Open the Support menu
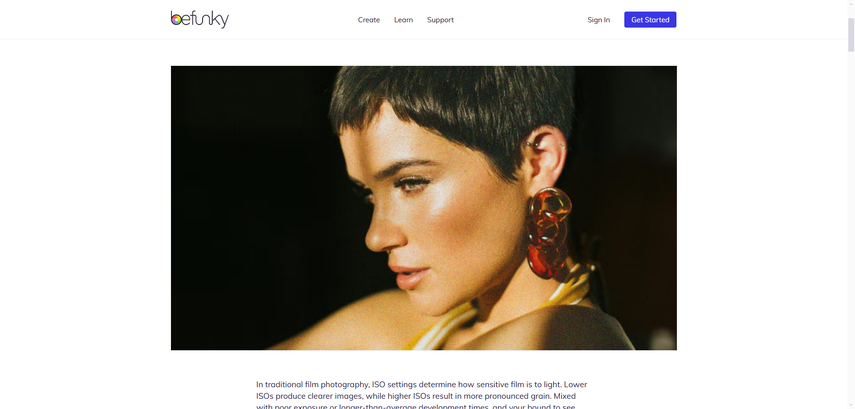 (x=440, y=20)
